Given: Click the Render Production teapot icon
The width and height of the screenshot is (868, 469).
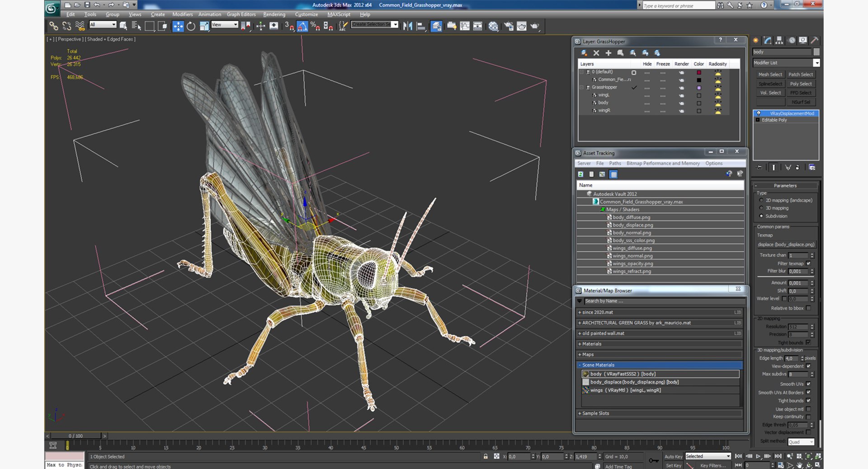Looking at the screenshot, I should point(535,26).
